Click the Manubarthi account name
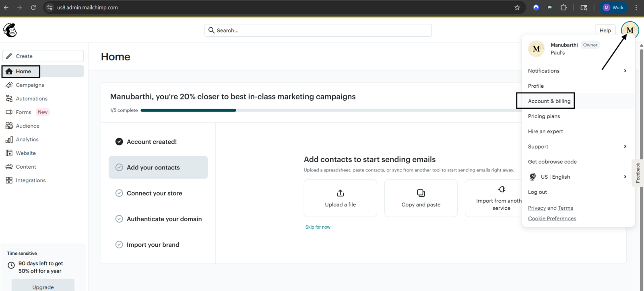 coord(564,45)
